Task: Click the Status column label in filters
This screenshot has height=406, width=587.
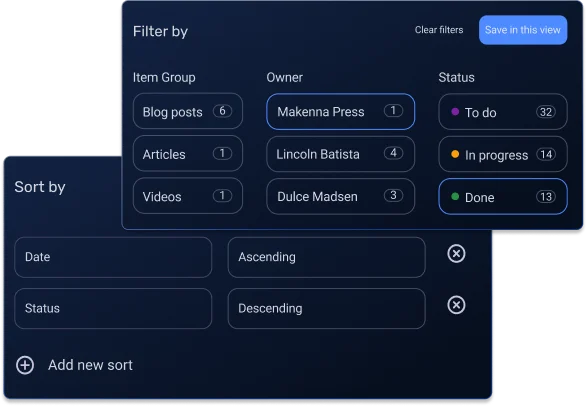Action: coord(456,77)
